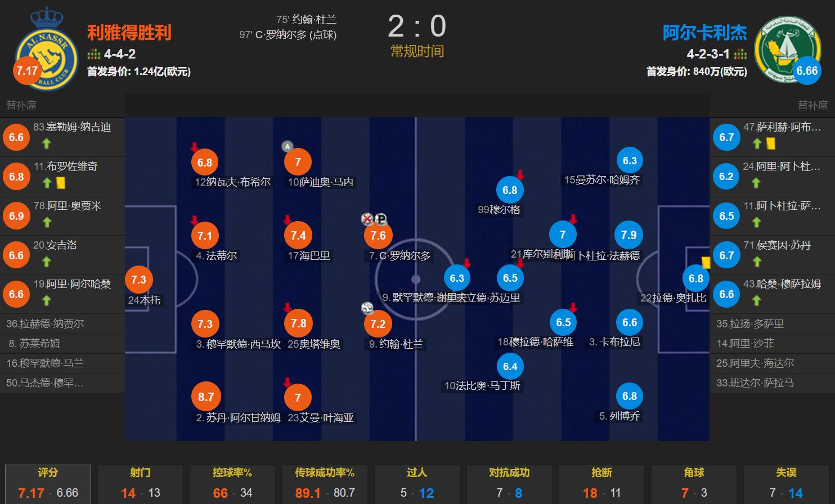The height and width of the screenshot is (504, 835).
Task: Open the 阿尔卡利杰 team name link
Action: (x=704, y=33)
